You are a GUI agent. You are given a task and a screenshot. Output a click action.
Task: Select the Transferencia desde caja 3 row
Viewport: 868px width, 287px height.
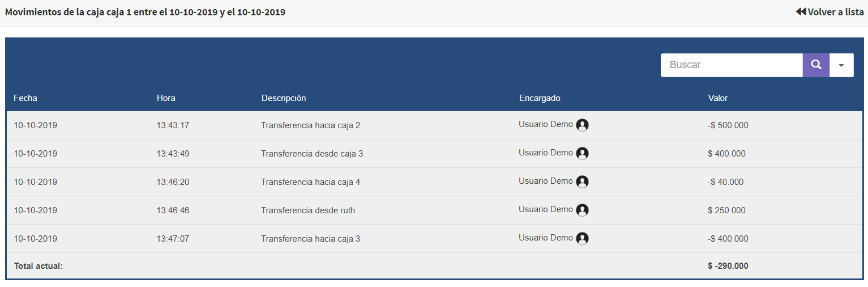tap(312, 154)
